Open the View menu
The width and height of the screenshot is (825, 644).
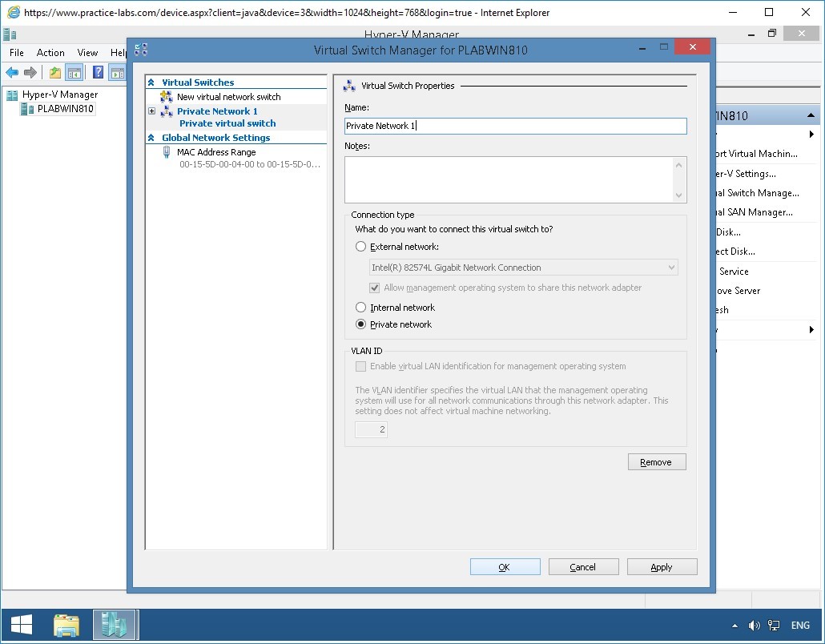[x=87, y=52]
